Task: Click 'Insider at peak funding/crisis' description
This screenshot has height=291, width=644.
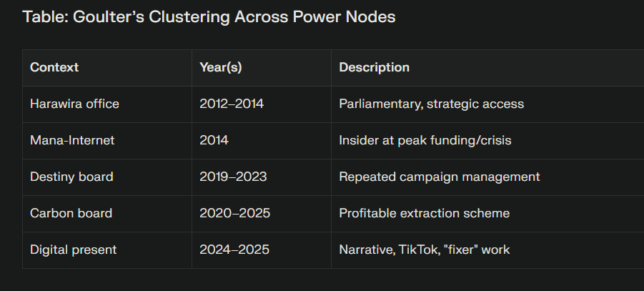Action: 425,140
